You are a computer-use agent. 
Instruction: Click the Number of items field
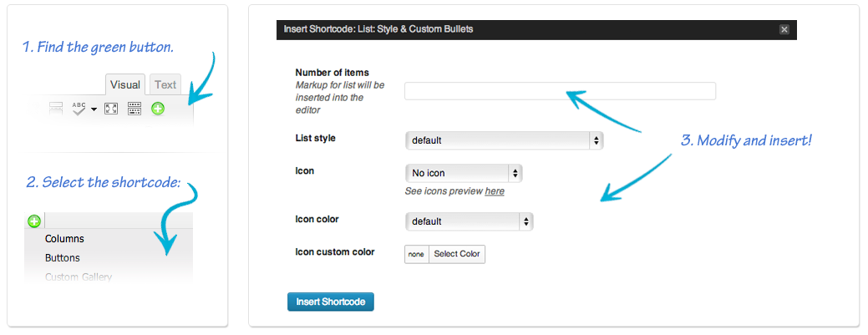[x=561, y=91]
